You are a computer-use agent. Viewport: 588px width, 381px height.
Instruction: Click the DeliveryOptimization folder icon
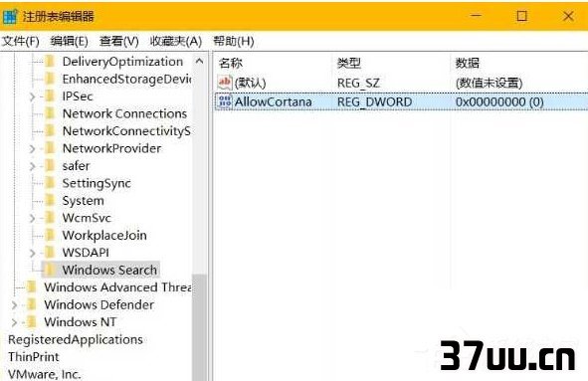click(x=50, y=62)
